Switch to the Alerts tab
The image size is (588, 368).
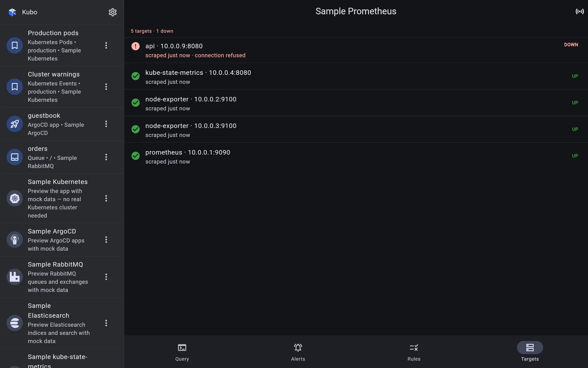[298, 352]
